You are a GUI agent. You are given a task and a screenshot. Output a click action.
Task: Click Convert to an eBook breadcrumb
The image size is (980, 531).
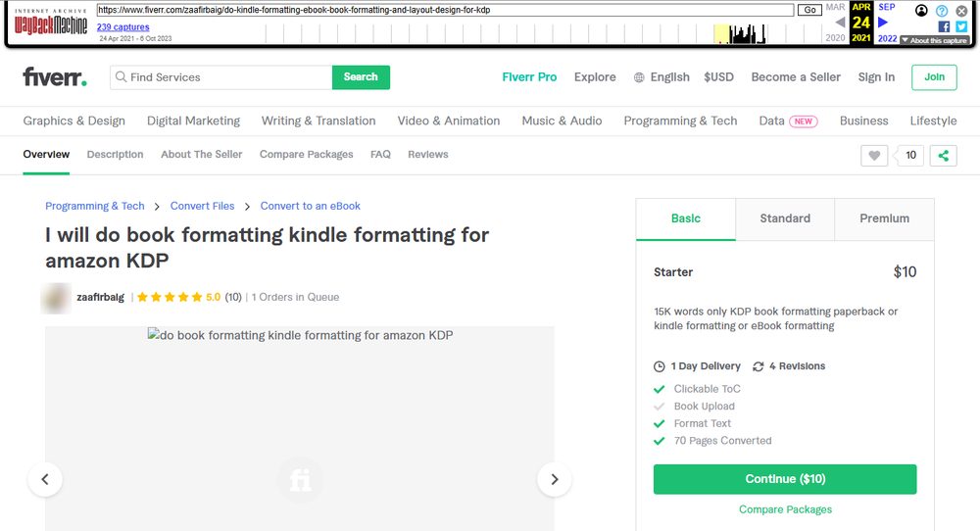tap(310, 206)
